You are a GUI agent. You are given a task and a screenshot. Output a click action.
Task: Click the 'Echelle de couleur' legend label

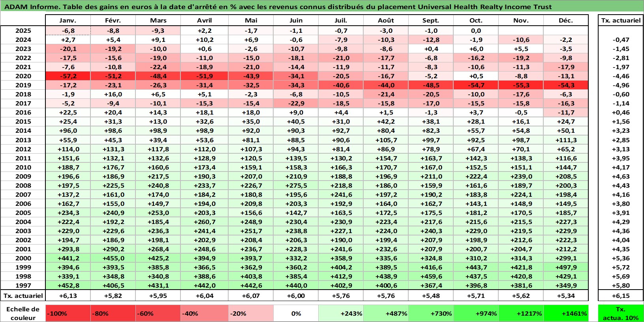tap(23, 313)
